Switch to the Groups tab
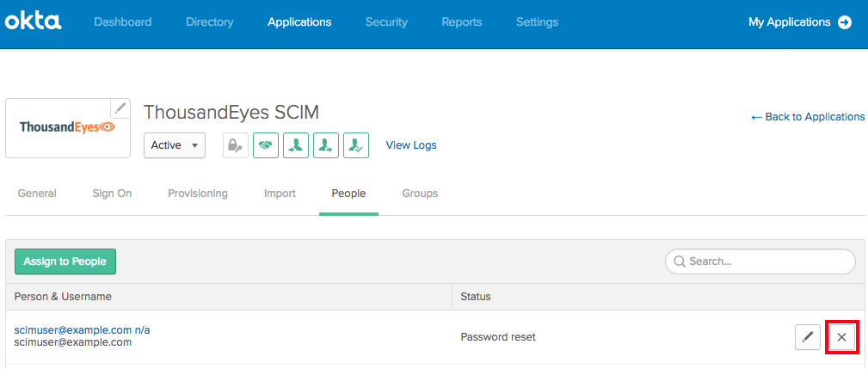 pos(420,194)
